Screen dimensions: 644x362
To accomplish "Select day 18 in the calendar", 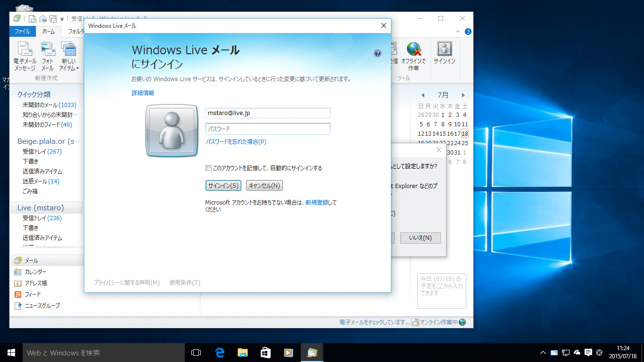I will (x=465, y=134).
